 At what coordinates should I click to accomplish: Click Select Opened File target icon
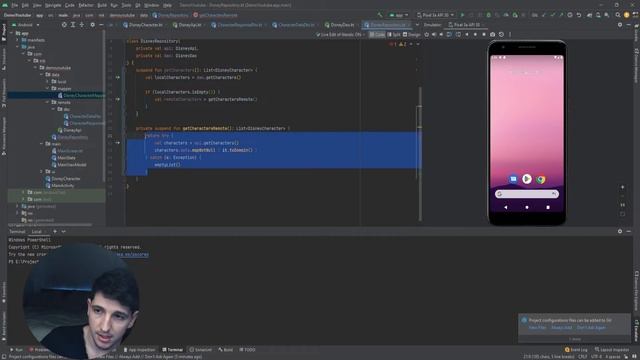click(x=64, y=25)
